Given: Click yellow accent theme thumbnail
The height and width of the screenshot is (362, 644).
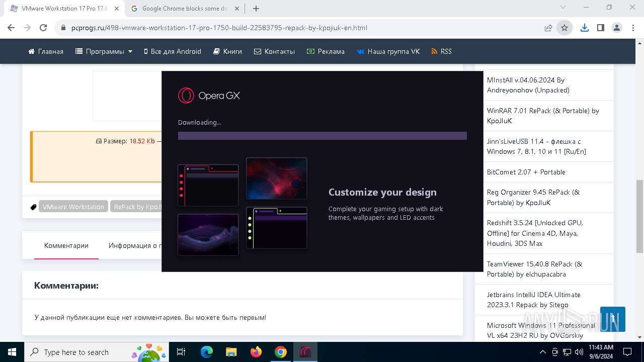Looking at the screenshot, I should point(277,228).
